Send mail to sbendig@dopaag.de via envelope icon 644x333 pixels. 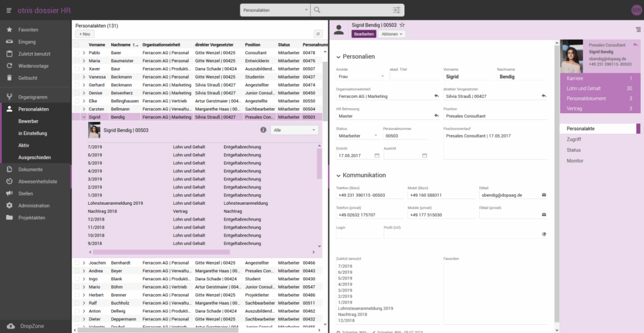click(x=544, y=195)
